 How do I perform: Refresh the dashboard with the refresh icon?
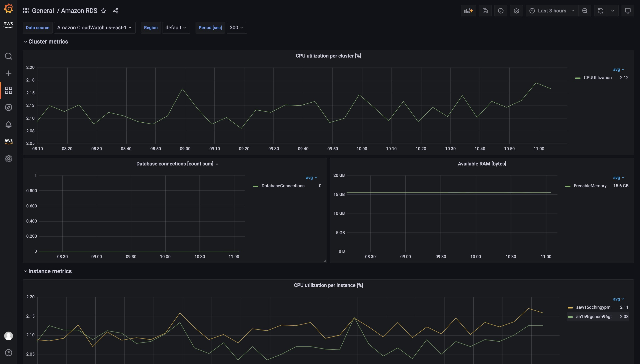pos(600,10)
